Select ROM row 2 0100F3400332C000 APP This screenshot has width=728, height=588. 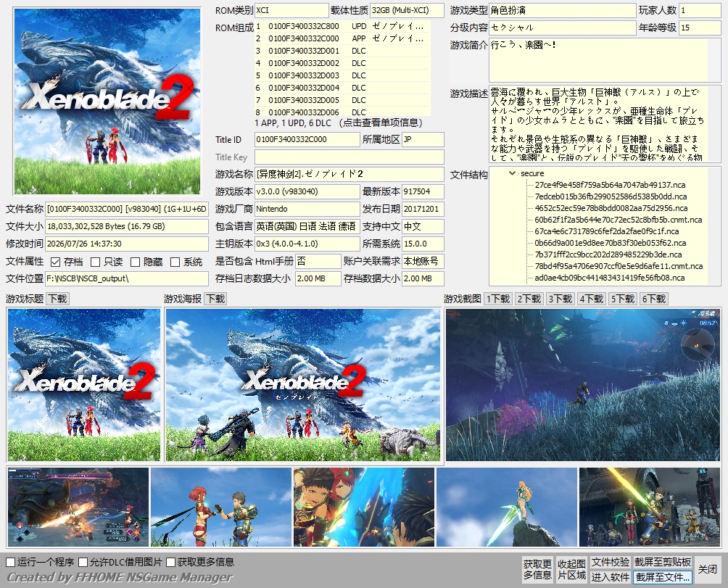coord(342,38)
